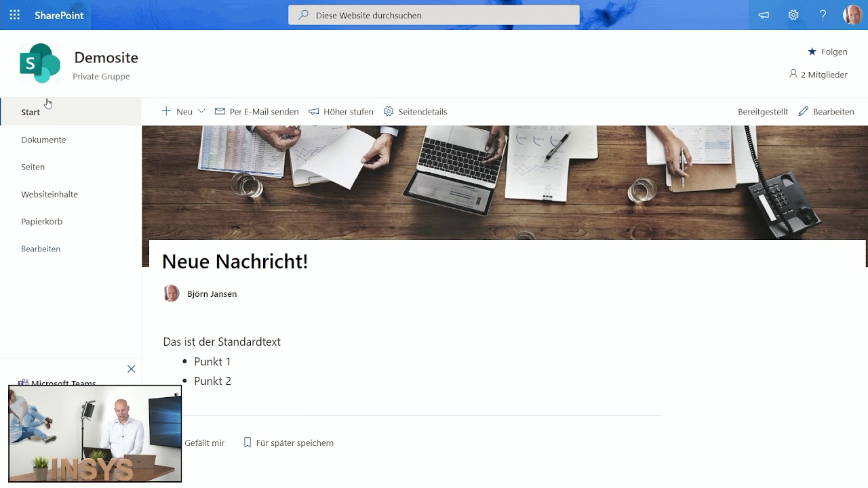868x488 pixels.
Task: Like the page with Gefällt mir
Action: coord(204,443)
